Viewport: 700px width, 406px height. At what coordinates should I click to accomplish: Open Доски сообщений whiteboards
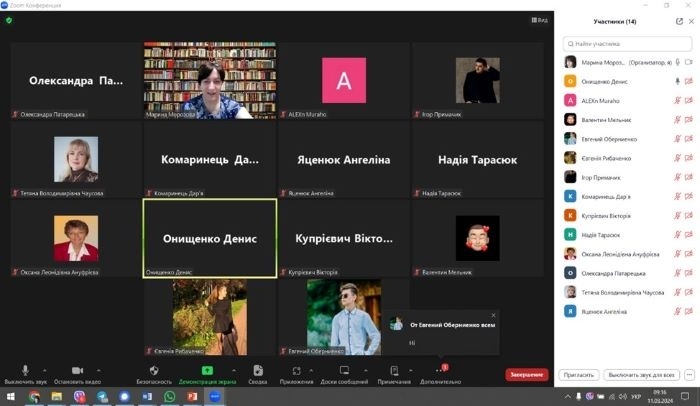(345, 371)
